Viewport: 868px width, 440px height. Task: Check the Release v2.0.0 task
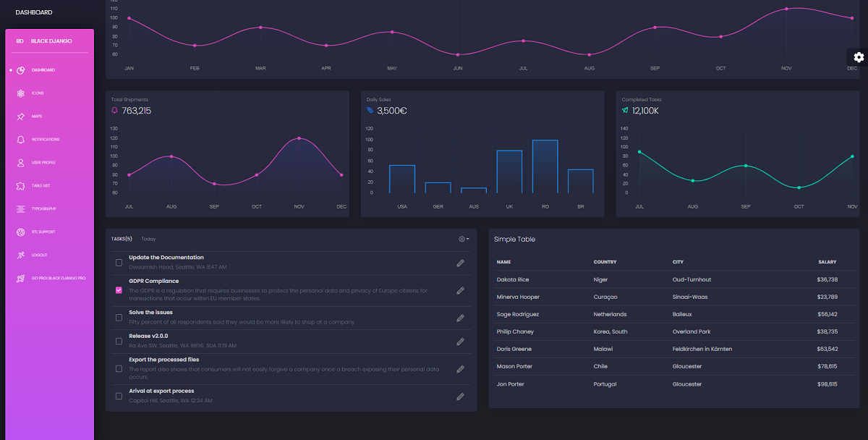coord(119,340)
